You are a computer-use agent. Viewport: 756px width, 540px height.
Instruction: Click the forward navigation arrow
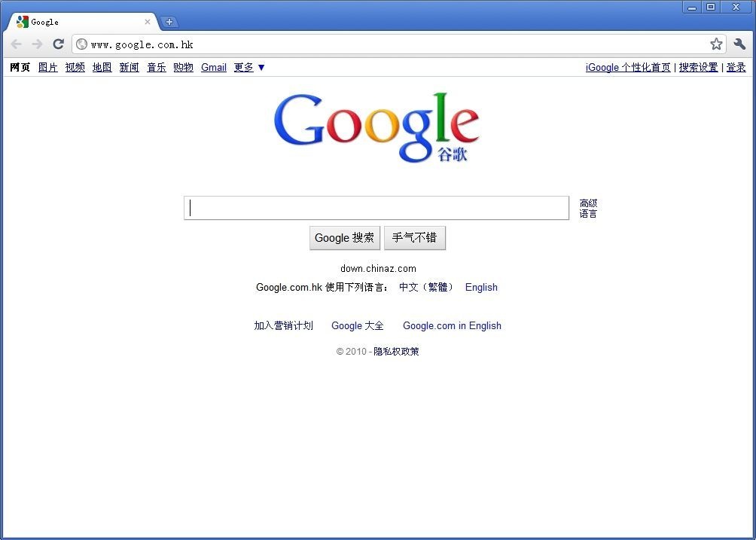37,44
